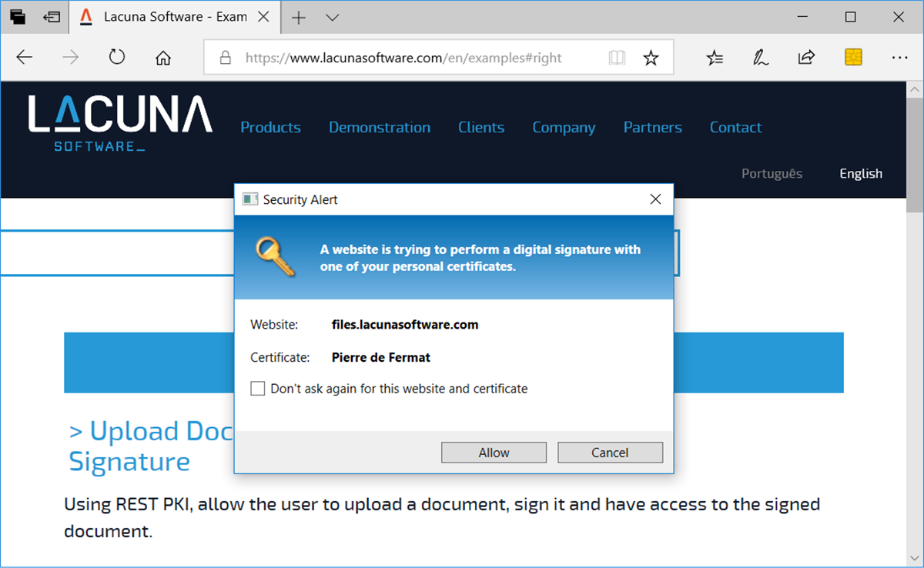
Task: Open Reading view from the address bar
Action: [x=617, y=57]
